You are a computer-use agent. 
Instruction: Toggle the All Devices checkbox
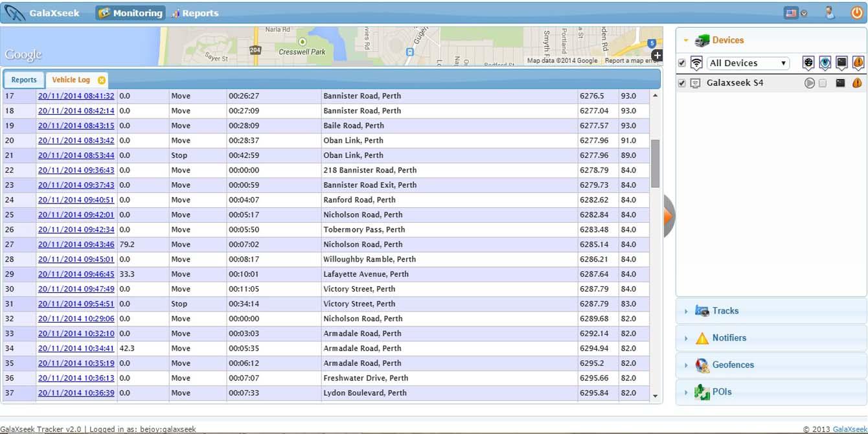coord(681,63)
